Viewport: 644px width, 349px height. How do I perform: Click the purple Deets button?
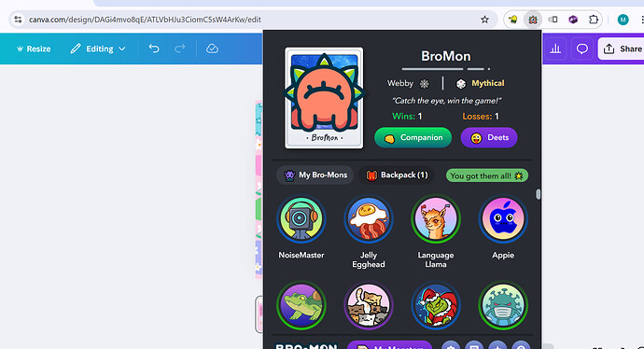tap(489, 137)
